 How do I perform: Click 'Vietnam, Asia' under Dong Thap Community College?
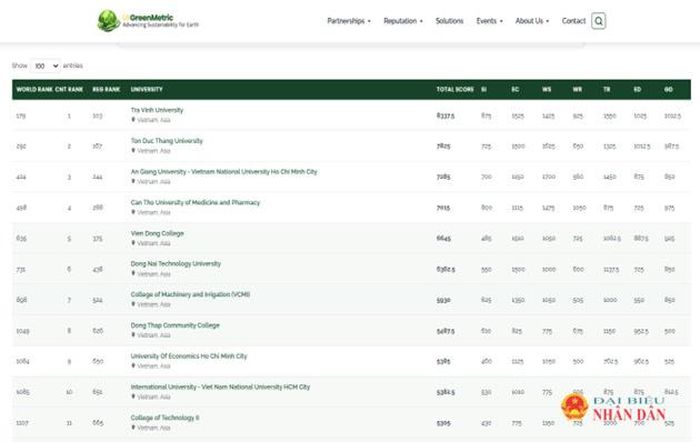coord(154,335)
